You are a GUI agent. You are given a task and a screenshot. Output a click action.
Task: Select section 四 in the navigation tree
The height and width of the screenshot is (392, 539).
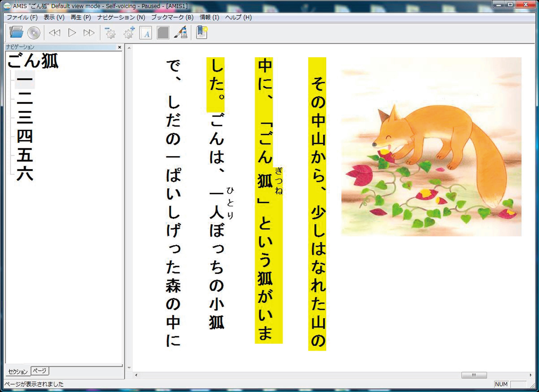pyautogui.click(x=25, y=136)
